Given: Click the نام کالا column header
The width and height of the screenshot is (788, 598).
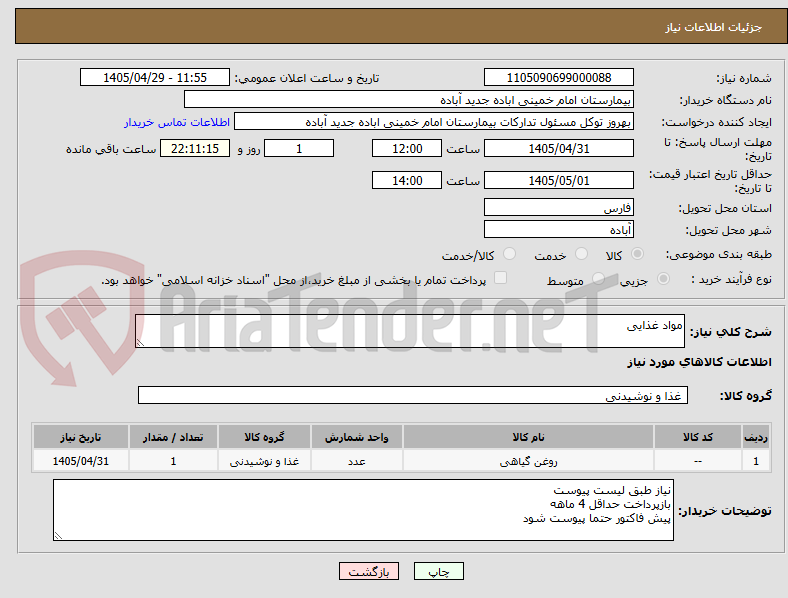Looking at the screenshot, I should point(528,437).
